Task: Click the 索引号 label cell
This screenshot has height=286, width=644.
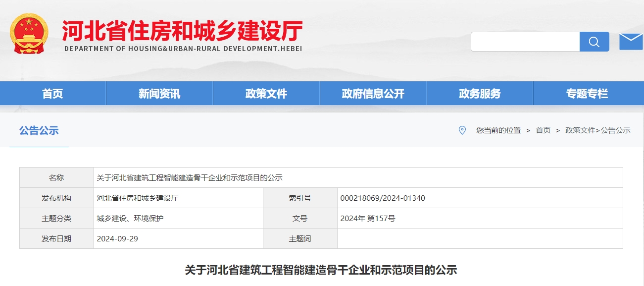Action: tap(300, 198)
